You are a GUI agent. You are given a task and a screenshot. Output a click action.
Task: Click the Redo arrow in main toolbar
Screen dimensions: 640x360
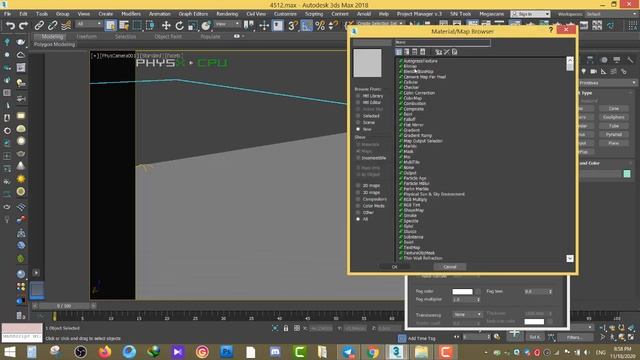pos(24,25)
